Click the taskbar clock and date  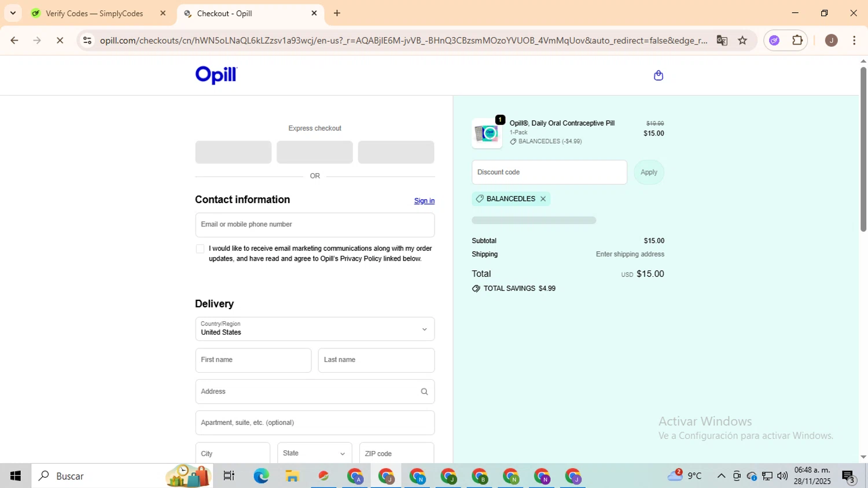pos(812,475)
